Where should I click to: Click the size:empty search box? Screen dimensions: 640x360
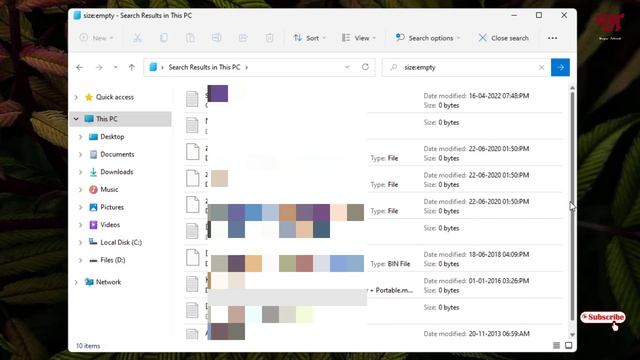(465, 67)
